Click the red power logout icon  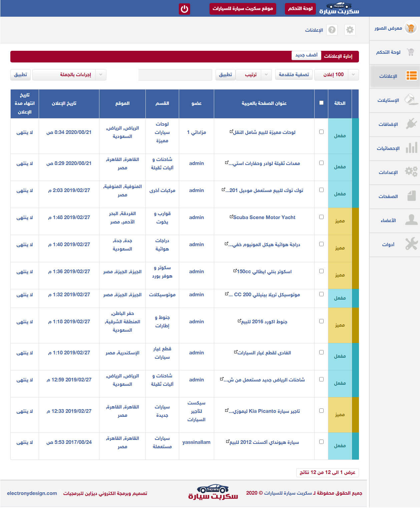pyautogui.click(x=184, y=9)
